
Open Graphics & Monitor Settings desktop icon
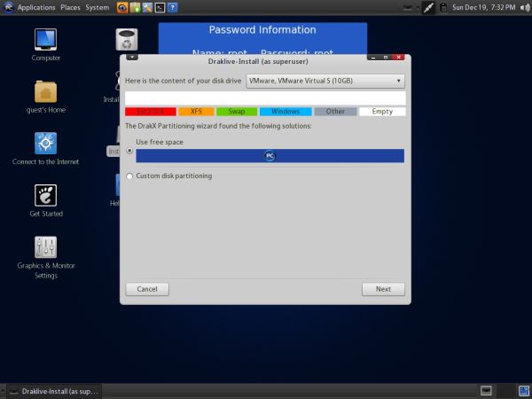point(46,257)
